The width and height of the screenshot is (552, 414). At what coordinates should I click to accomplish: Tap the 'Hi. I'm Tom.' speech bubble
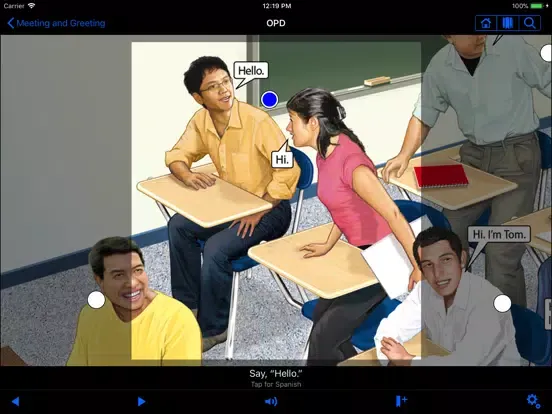click(x=499, y=234)
